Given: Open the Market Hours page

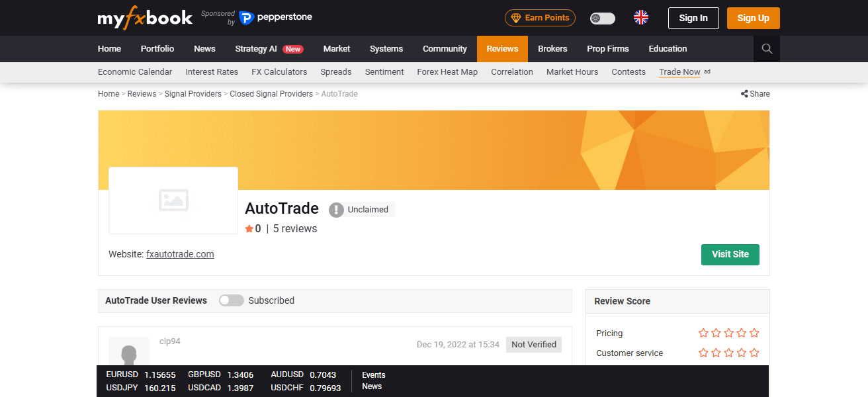Looking at the screenshot, I should 572,72.
